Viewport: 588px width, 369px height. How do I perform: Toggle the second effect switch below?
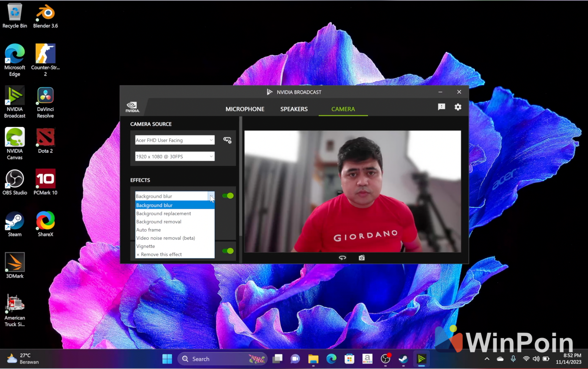point(228,251)
